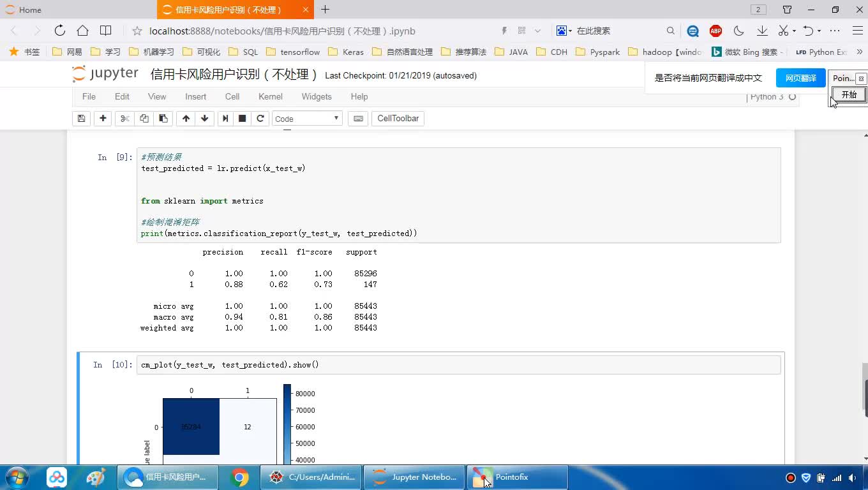
Task: Insert a cell below with plus icon
Action: click(x=102, y=119)
